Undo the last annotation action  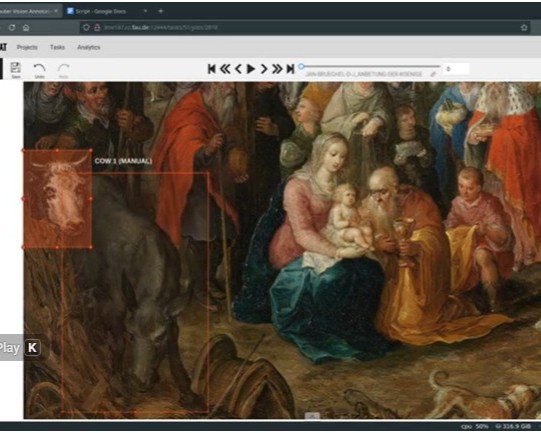click(39, 70)
